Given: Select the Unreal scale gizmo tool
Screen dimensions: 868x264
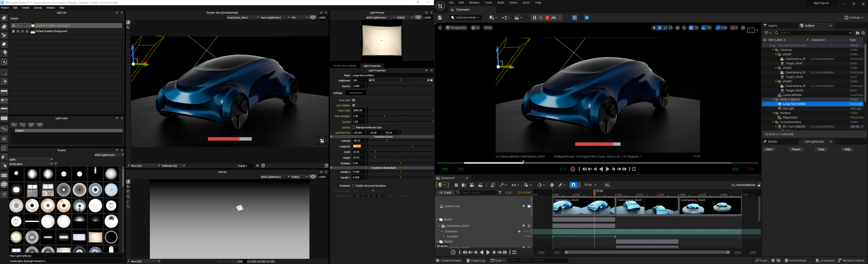Looking at the screenshot, I should [x=670, y=28].
